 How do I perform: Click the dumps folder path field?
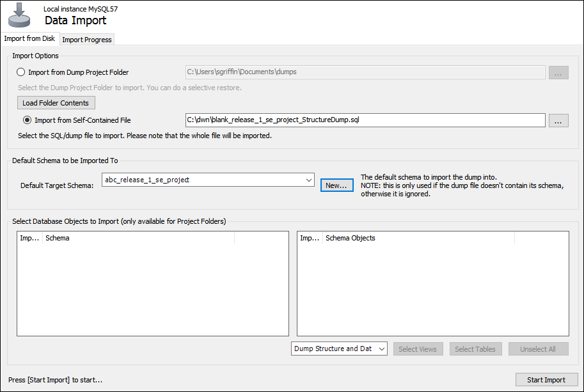point(365,72)
